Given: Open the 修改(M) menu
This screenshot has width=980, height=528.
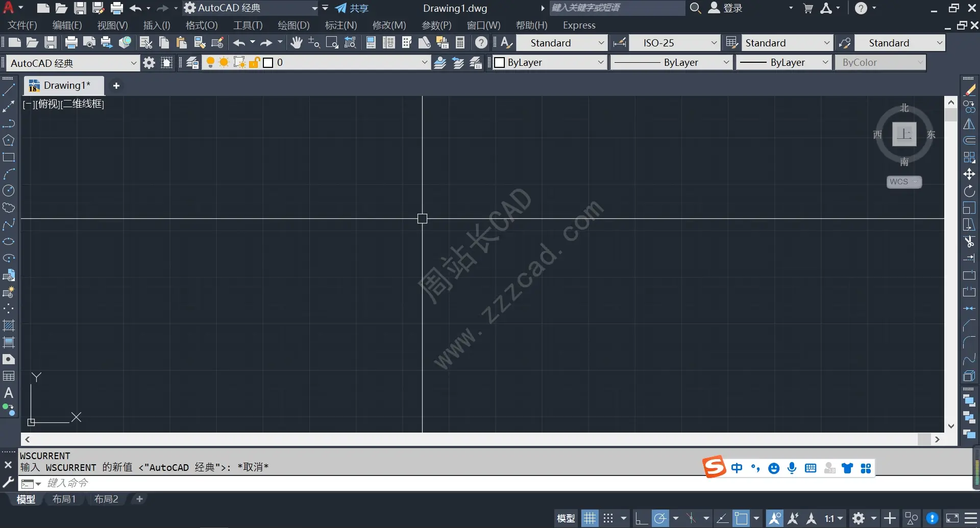Looking at the screenshot, I should pyautogui.click(x=389, y=25).
